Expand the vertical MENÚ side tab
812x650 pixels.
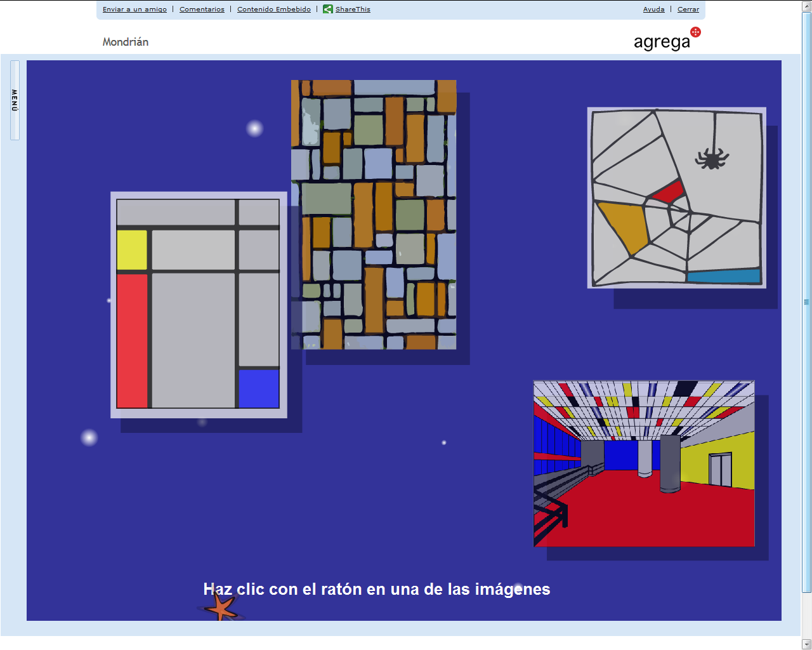click(15, 100)
